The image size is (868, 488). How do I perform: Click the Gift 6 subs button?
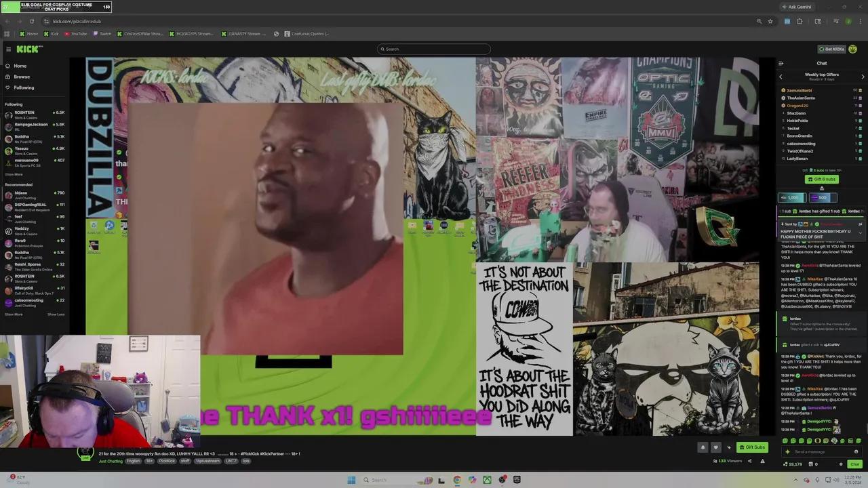pyautogui.click(x=822, y=179)
